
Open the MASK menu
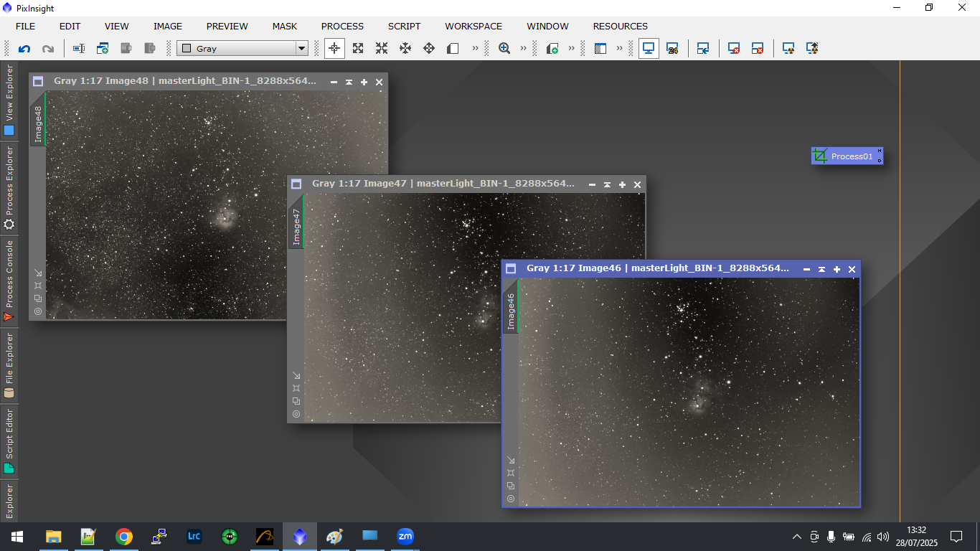(285, 26)
